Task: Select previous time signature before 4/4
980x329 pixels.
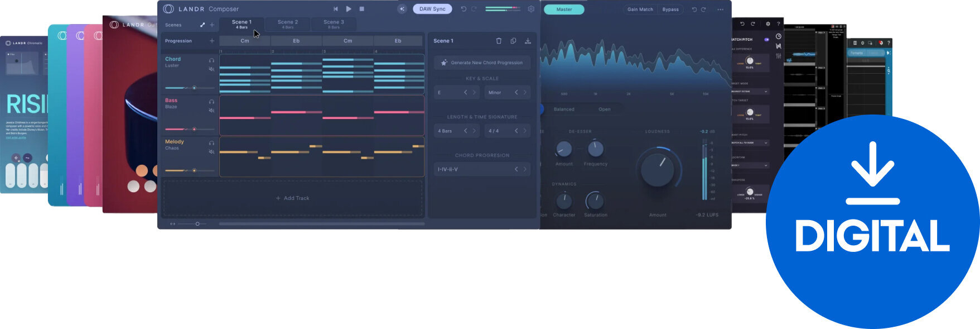Action: coord(516,131)
